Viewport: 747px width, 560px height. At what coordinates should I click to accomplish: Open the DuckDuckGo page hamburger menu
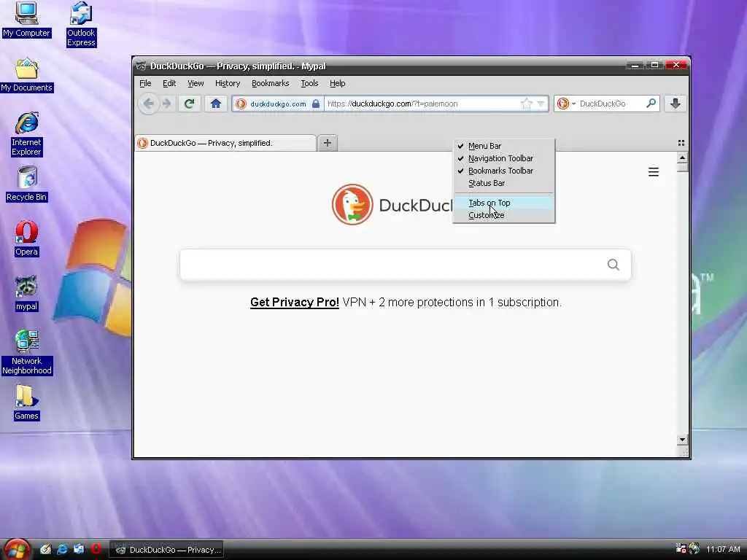pos(654,172)
